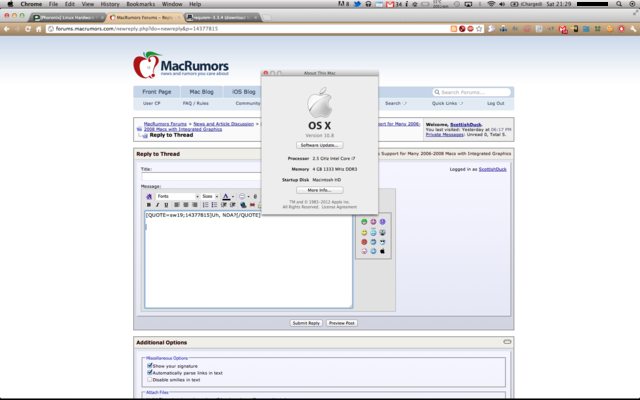Open the MacRumors Forums breadcrumb link

click(x=165, y=124)
